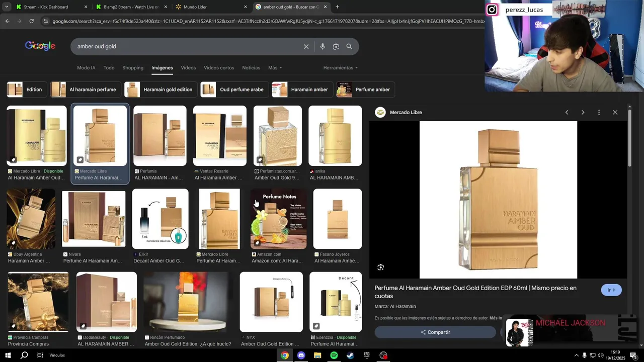
Task: Open the Shopping search tab
Action: click(x=133, y=68)
